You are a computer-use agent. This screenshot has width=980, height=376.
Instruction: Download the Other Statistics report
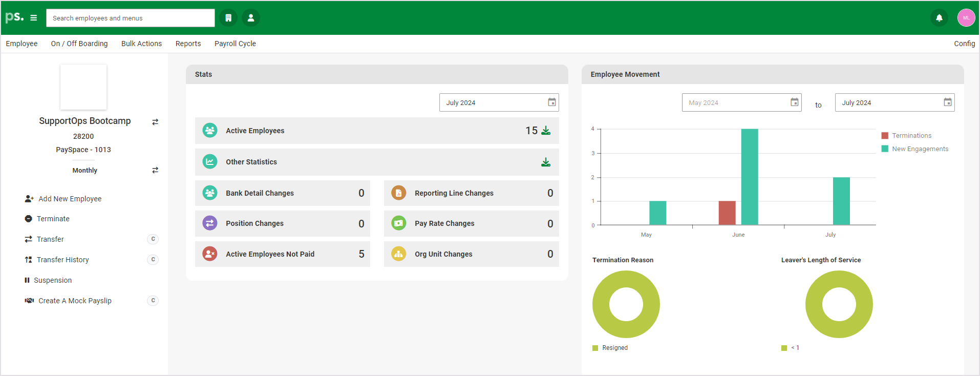pos(546,162)
